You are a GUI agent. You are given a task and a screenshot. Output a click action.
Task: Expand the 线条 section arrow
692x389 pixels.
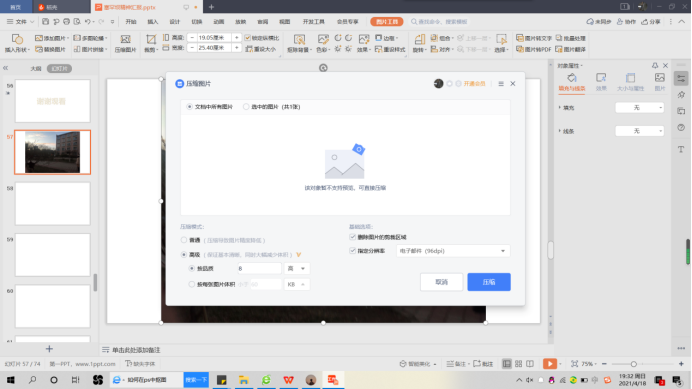[560, 131]
